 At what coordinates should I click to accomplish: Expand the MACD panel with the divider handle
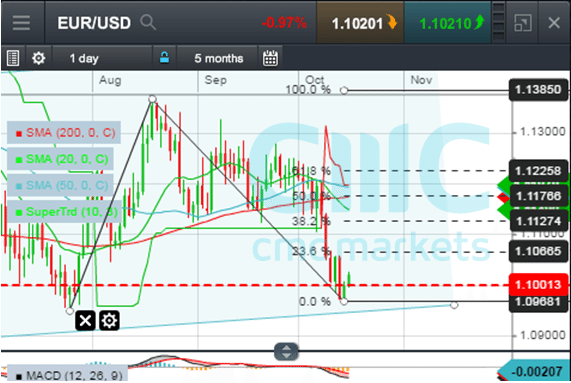[x=286, y=352]
